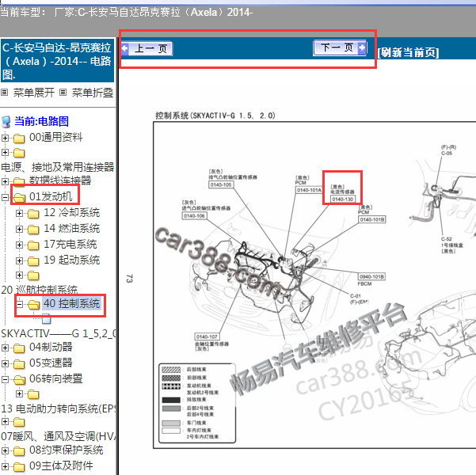Click folder icon of 19 起动系统
Image resolution: width=476 pixels, height=475 pixels.
click(33, 261)
